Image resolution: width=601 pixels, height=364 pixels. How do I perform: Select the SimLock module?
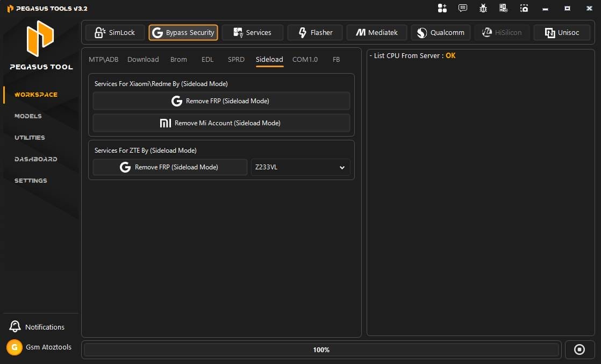pos(115,32)
